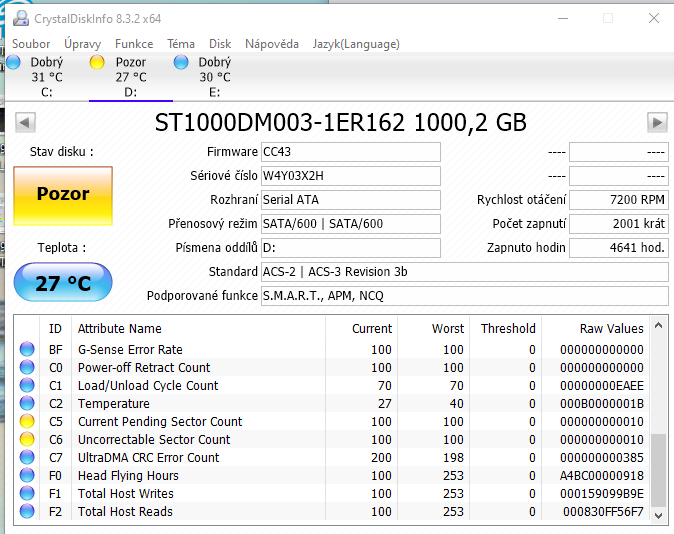Image resolution: width=674 pixels, height=534 pixels.
Task: Click the 27 °C temperature button
Action: pos(63,283)
